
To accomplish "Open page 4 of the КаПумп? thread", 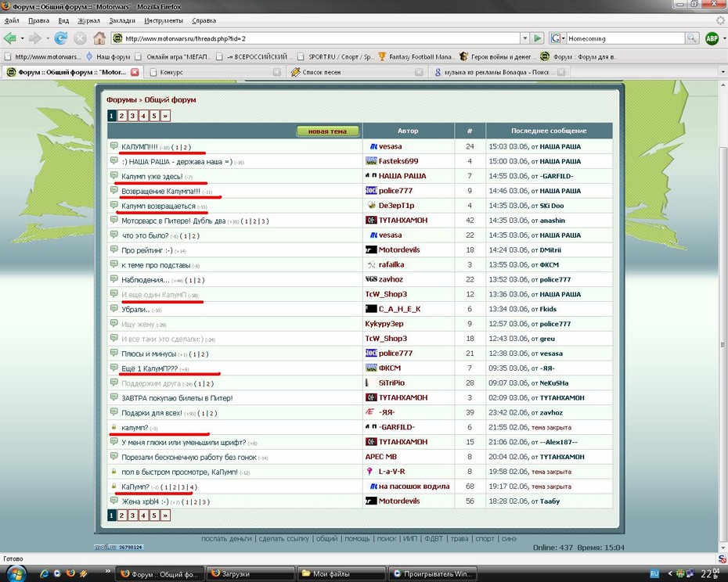I will point(192,487).
